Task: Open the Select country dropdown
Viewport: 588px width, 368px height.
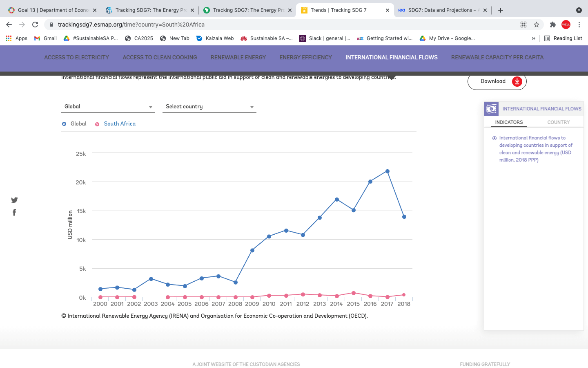Action: click(209, 107)
